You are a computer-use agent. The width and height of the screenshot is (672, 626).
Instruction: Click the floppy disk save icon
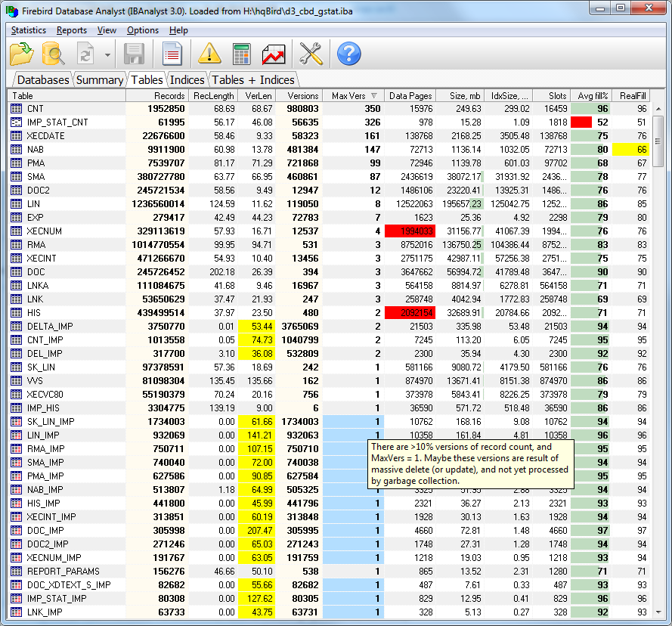coord(135,54)
